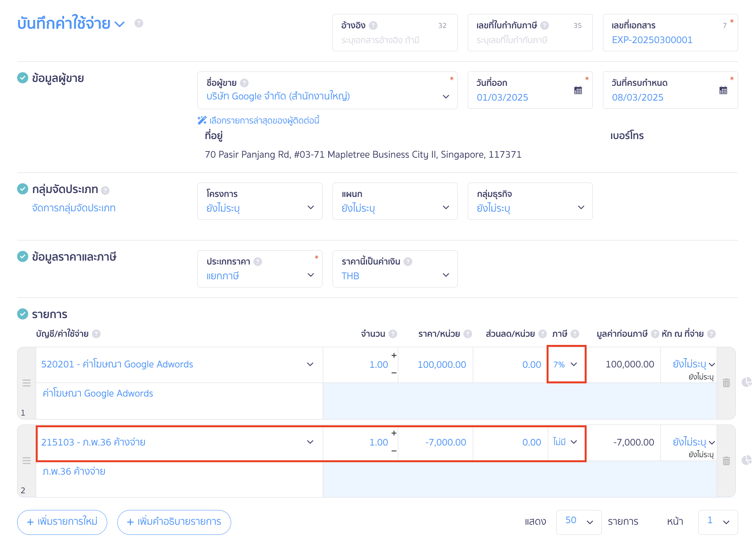Viewport: 756px width, 543px height.
Task: Toggle check circle beside กลุ่มจัดประเภท section
Action: click(x=23, y=189)
